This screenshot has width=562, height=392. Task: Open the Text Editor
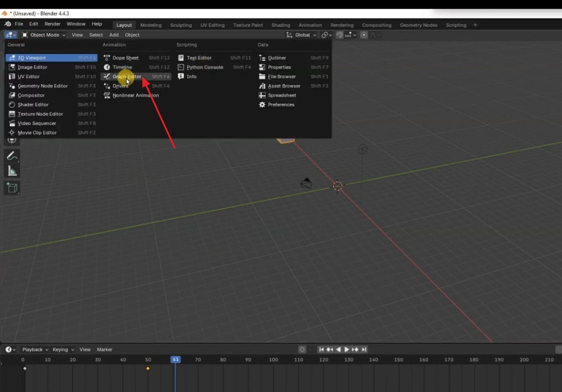214,57
